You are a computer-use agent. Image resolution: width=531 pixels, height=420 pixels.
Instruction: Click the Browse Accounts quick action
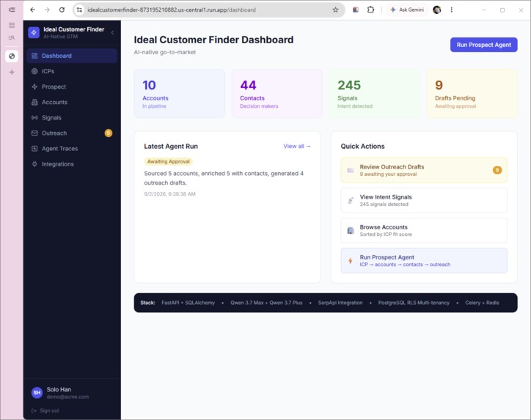424,230
